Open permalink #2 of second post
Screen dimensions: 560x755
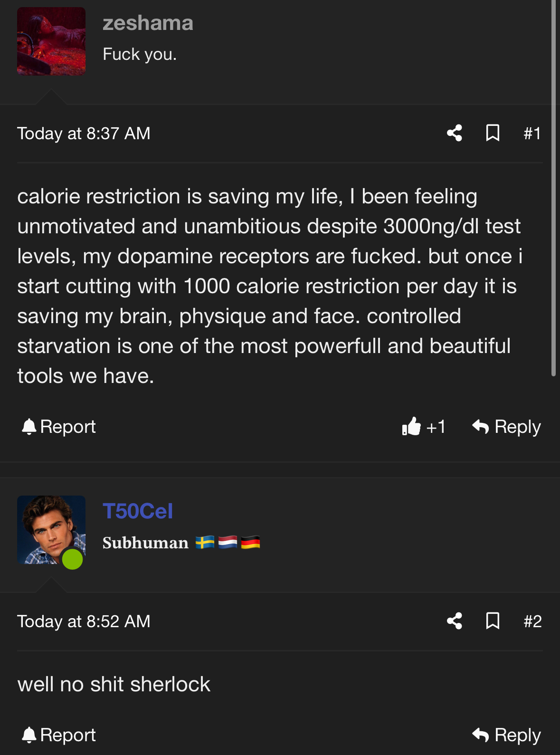532,621
